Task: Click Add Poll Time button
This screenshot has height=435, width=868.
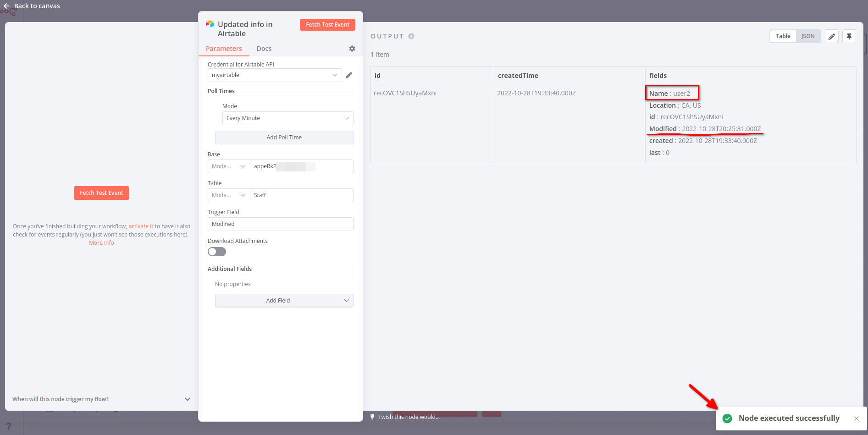Action: click(284, 138)
